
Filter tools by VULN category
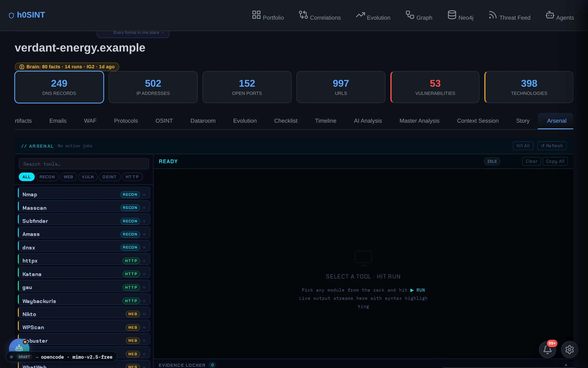88,177
